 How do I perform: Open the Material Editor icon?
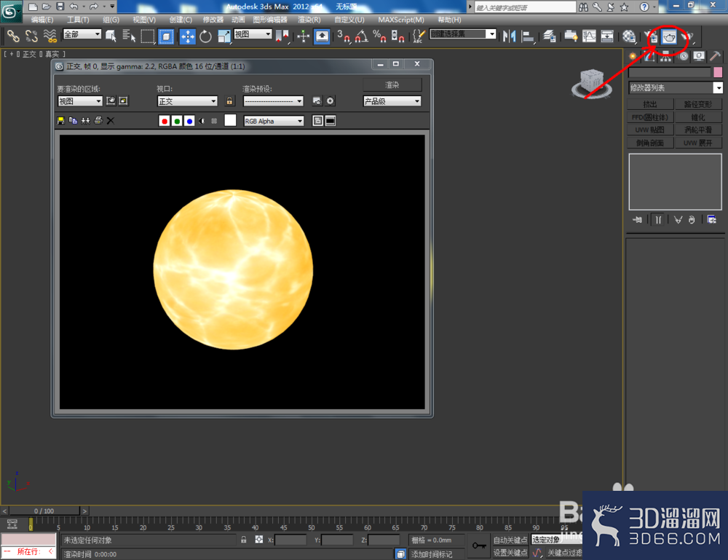pos(629,36)
